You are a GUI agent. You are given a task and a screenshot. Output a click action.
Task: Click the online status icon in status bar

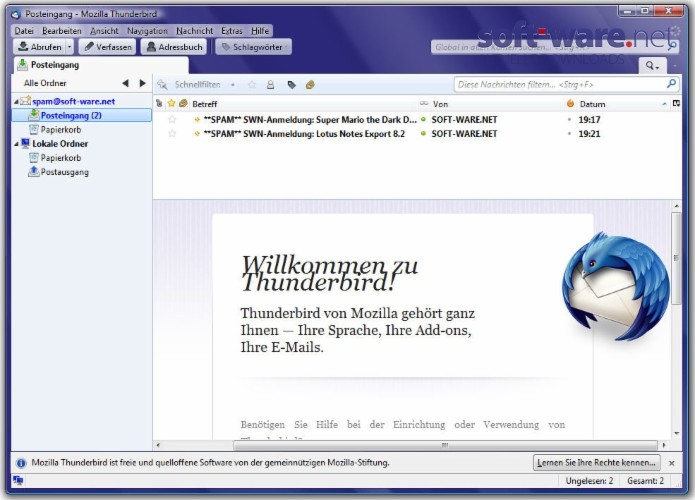coord(18,480)
